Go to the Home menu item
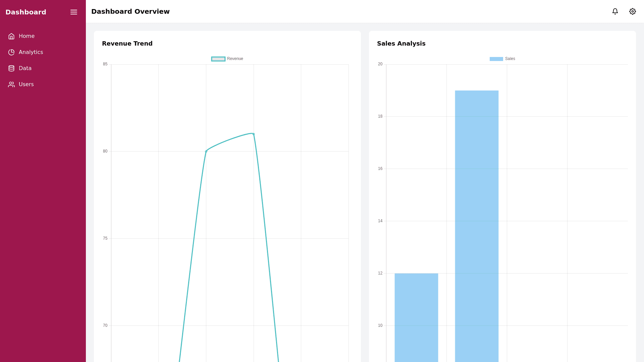Image resolution: width=644 pixels, height=362 pixels. click(26, 36)
